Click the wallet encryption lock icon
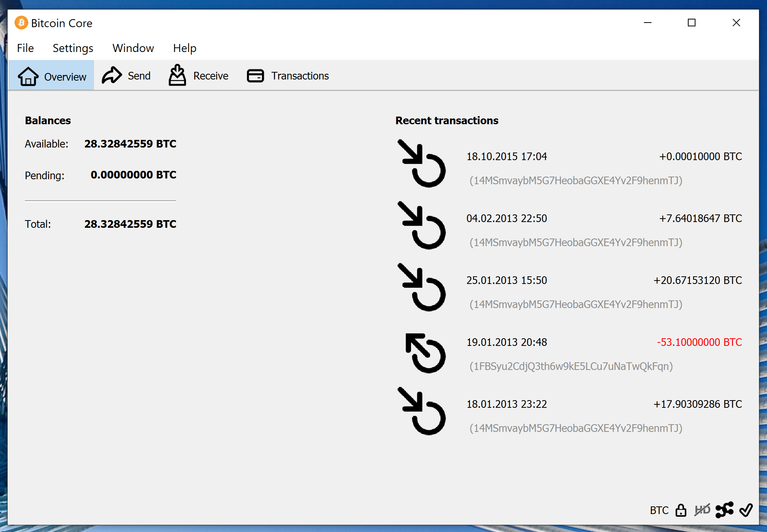Screen dimensions: 767x532 (681, 510)
